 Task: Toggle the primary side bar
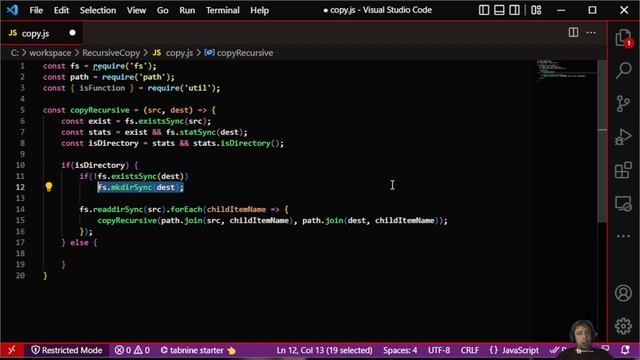click(x=484, y=10)
